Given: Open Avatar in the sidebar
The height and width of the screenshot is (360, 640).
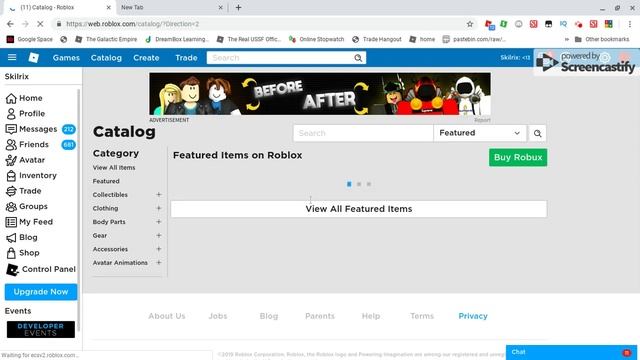Looking at the screenshot, I should [x=25, y=160].
